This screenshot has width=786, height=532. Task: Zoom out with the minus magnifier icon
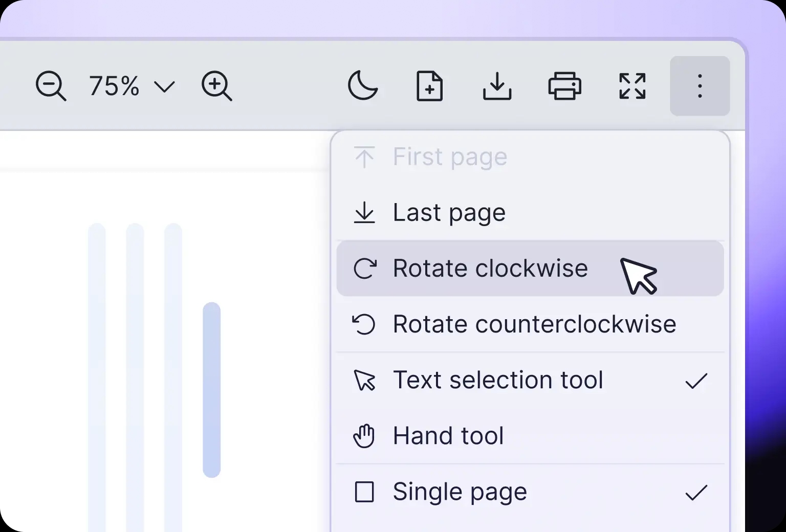[51, 86]
